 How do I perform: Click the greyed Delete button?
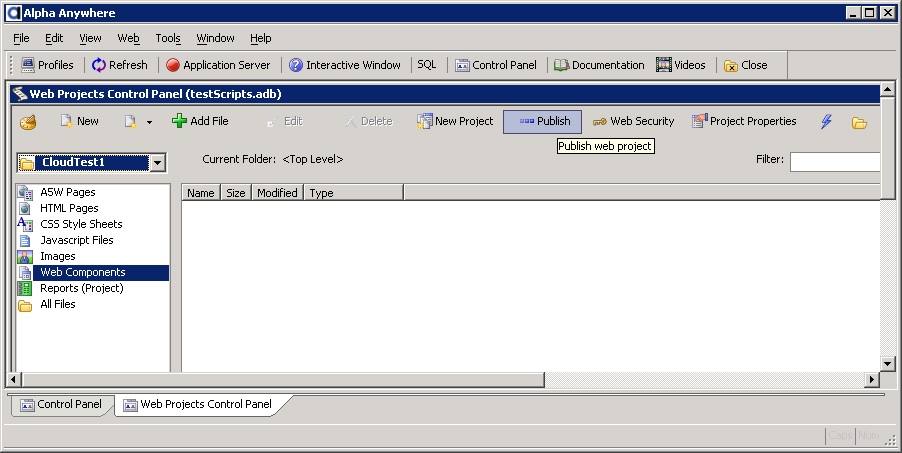click(x=369, y=121)
